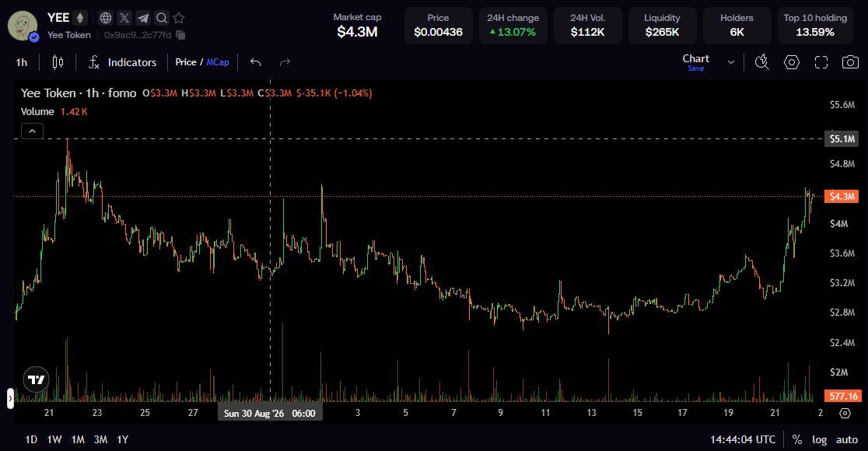Click the Yee Token · 1h · fomo legend title
868x451 pixels.
[x=79, y=93]
